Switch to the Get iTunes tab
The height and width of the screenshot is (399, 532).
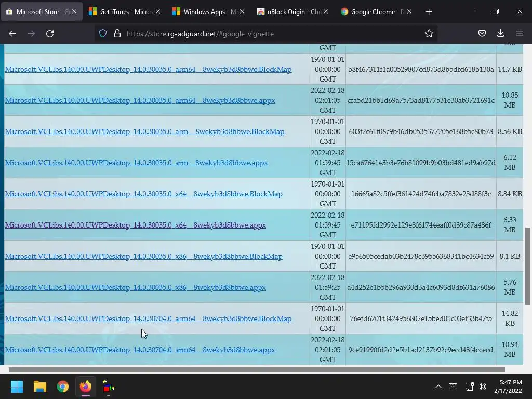[125, 12]
